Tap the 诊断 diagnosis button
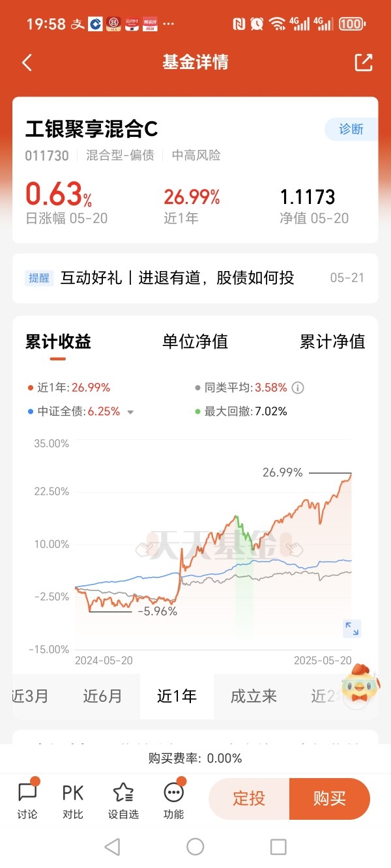 pos(351,129)
